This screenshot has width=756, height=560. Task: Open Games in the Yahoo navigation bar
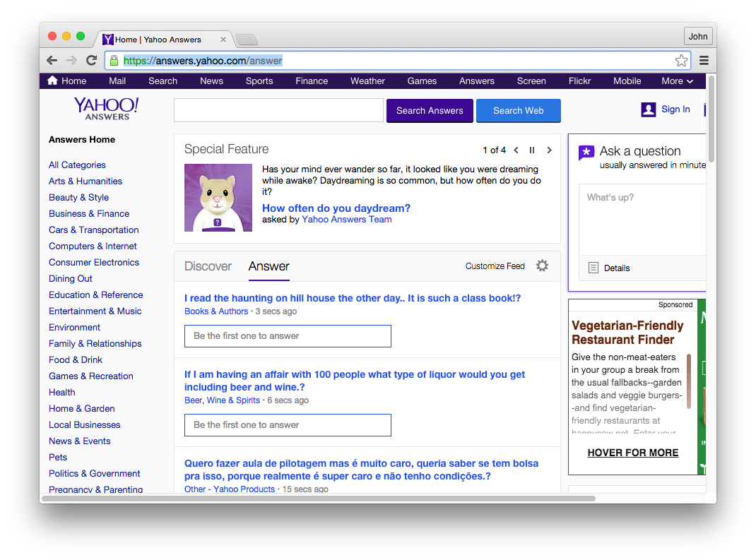422,81
